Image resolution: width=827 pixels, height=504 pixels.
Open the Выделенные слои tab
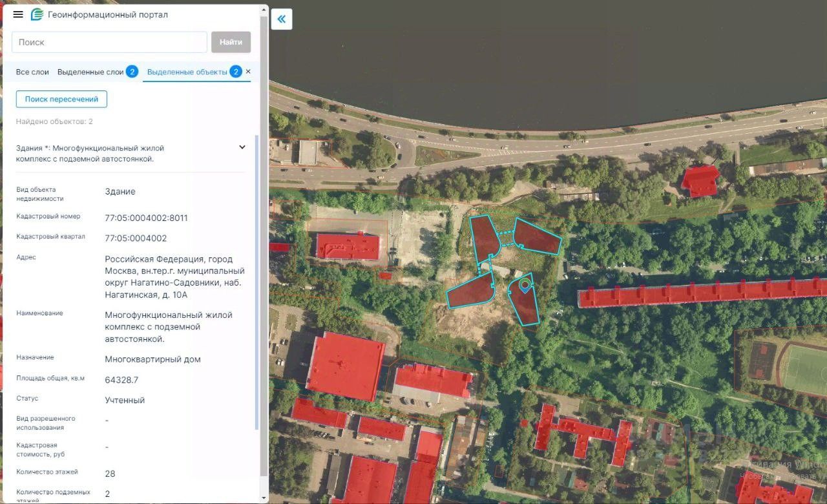coord(90,72)
